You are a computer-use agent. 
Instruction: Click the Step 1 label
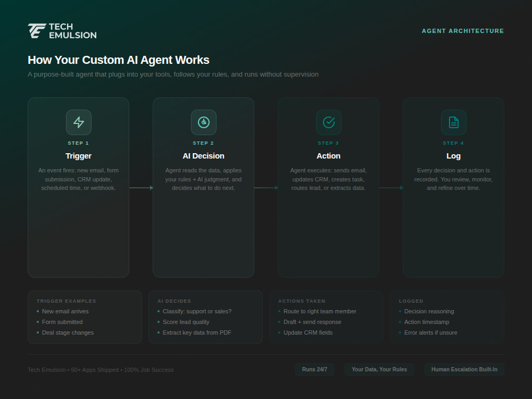click(x=78, y=143)
